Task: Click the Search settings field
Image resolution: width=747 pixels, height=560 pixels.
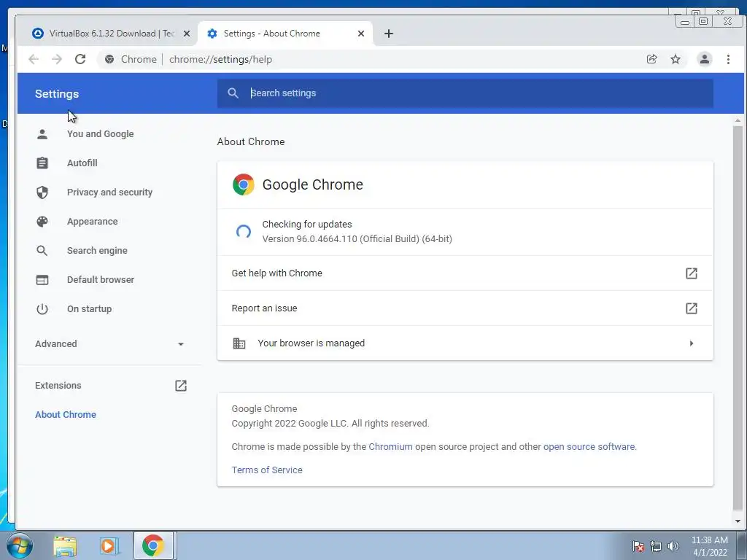Action: [x=465, y=93]
